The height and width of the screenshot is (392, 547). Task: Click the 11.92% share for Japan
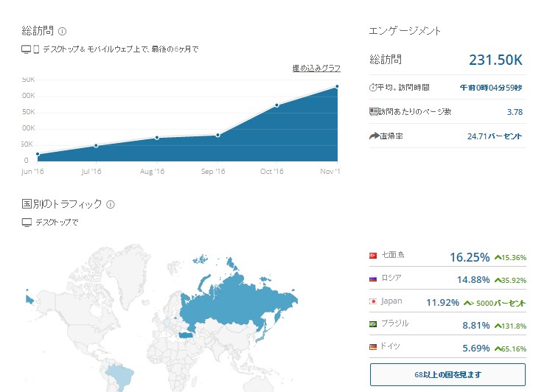(443, 302)
